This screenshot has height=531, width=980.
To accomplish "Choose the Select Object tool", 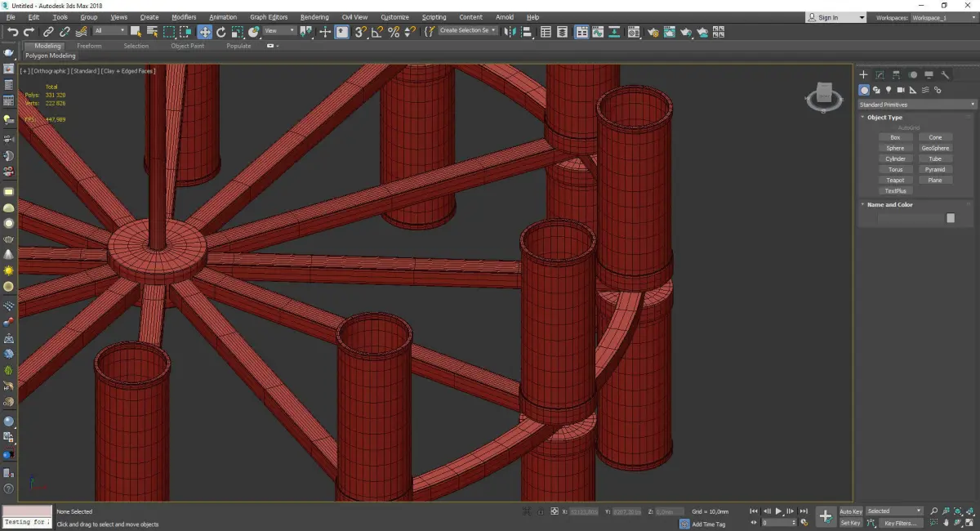I will (x=136, y=32).
